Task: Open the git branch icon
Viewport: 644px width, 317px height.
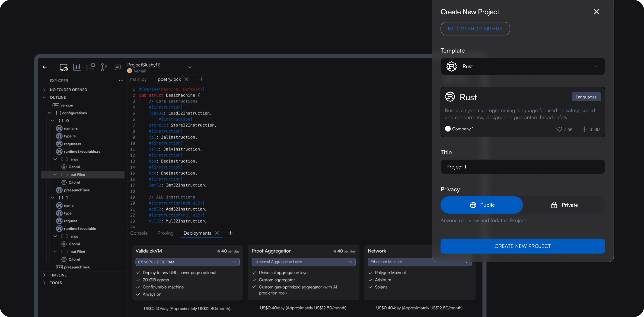Action: tap(104, 67)
